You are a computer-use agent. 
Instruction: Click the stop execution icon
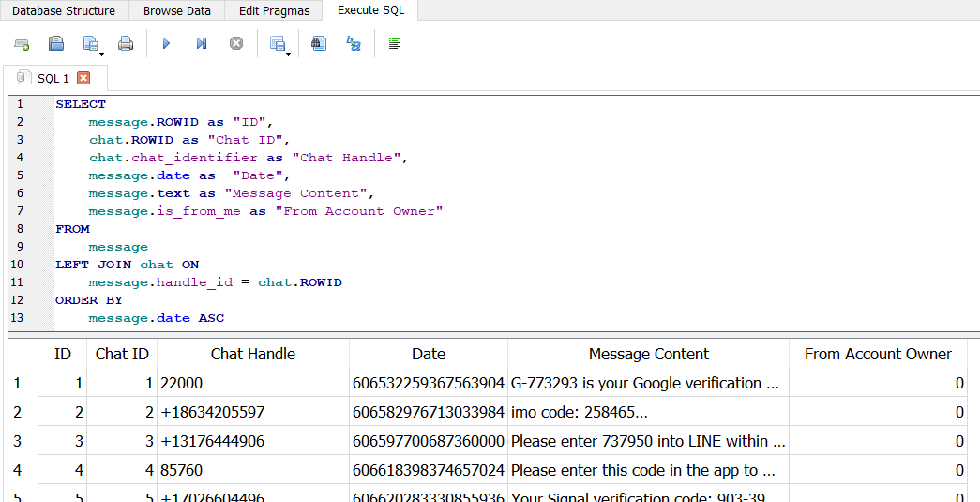point(236,44)
